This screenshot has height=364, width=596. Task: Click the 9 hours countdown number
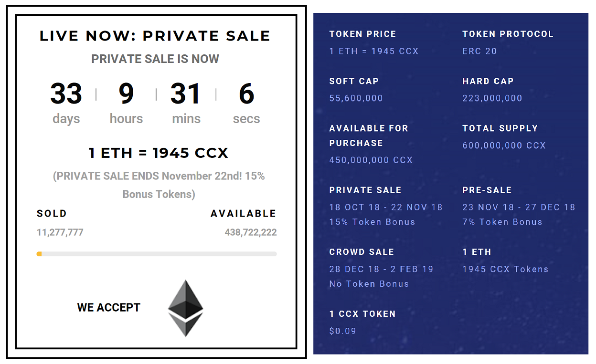coord(126,94)
